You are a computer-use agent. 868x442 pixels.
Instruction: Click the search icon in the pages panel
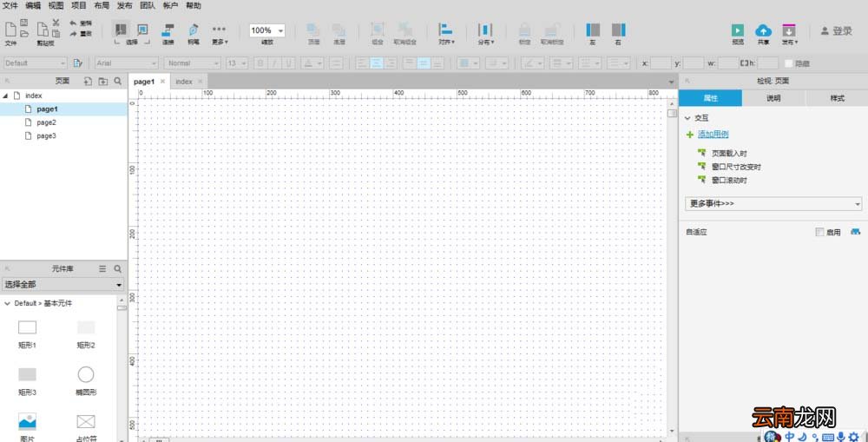(118, 81)
